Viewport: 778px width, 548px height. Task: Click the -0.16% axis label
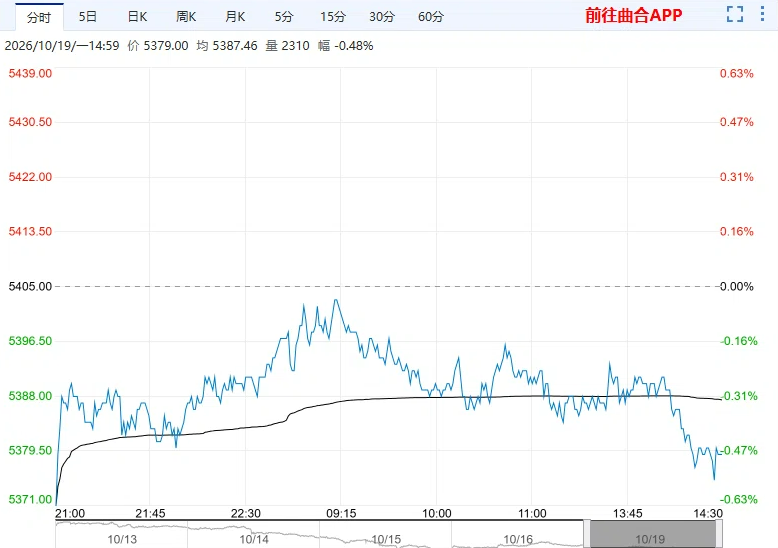739,341
